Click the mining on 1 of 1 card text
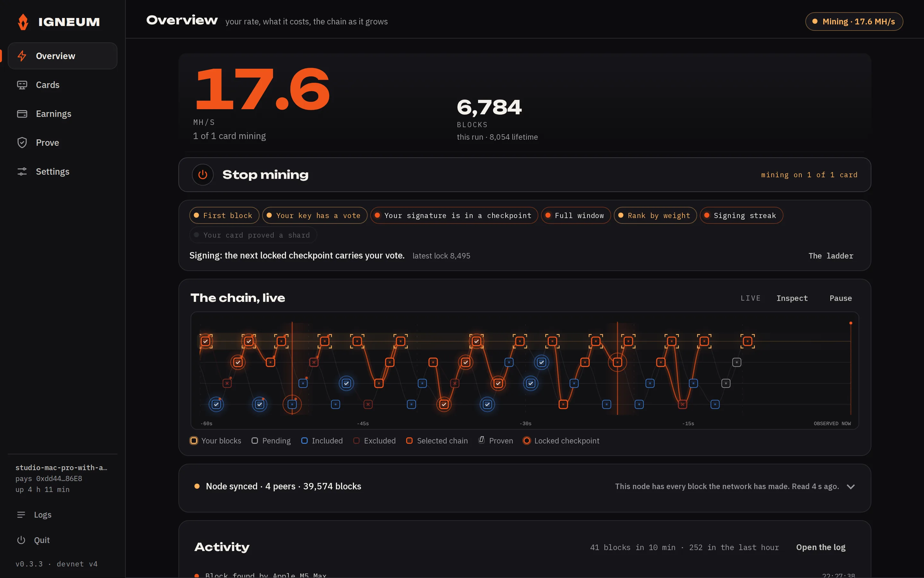Image resolution: width=924 pixels, height=578 pixels. point(809,175)
